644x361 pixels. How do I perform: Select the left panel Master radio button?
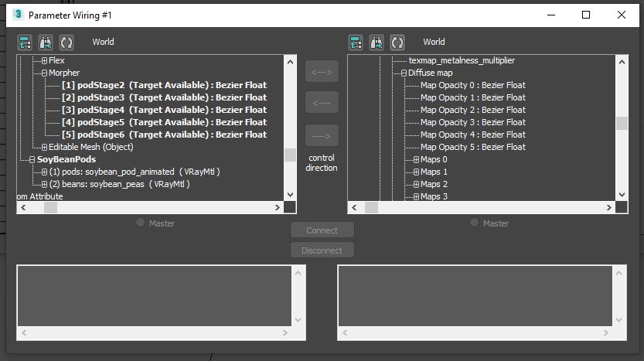pyautogui.click(x=141, y=223)
